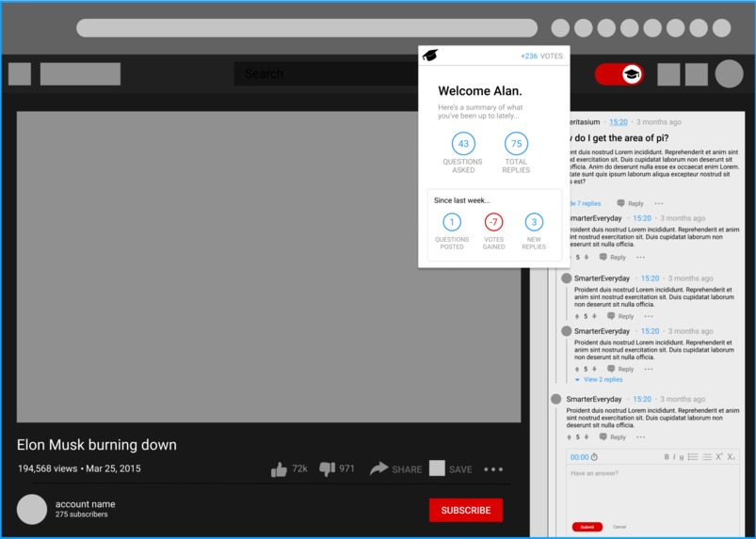Image resolution: width=756 pixels, height=539 pixels.
Task: Dislike the video with the 971 thumbs-down
Action: click(327, 469)
